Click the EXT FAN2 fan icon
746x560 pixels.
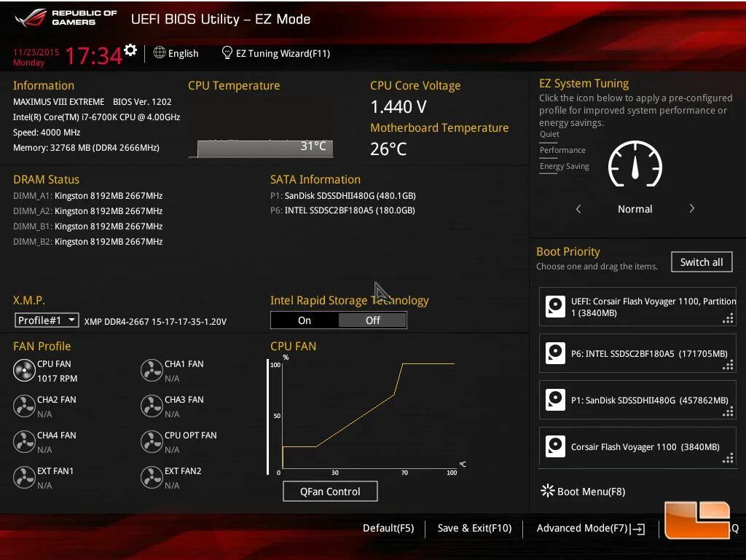tap(152, 478)
